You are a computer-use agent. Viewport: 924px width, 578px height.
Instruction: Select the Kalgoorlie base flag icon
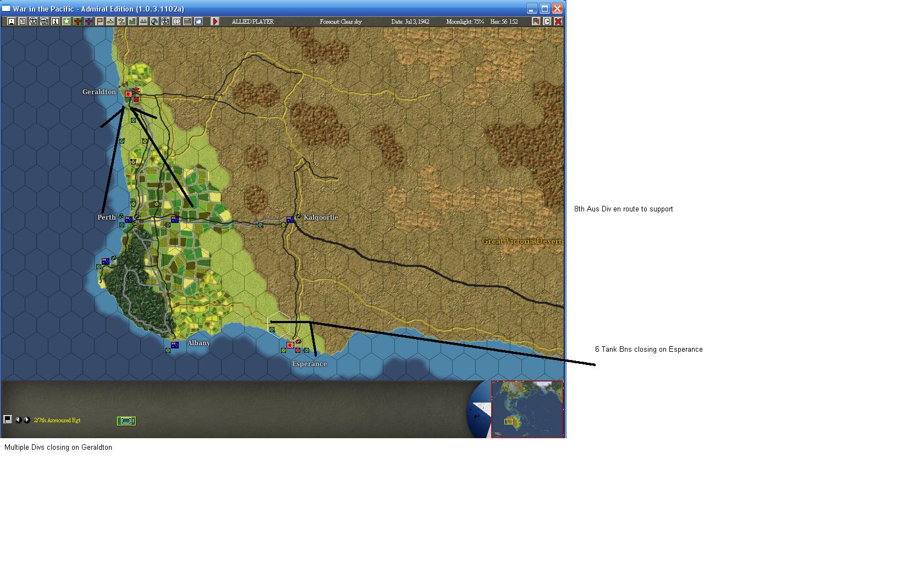pos(290,220)
